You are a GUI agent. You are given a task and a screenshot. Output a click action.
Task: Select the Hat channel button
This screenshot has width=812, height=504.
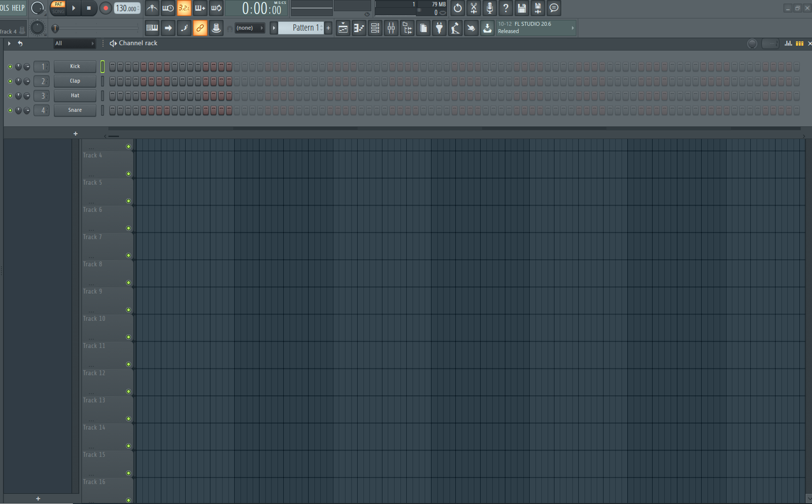[75, 95]
